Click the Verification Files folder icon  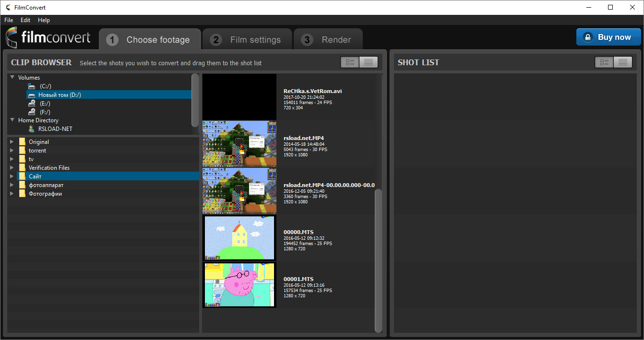(22, 168)
